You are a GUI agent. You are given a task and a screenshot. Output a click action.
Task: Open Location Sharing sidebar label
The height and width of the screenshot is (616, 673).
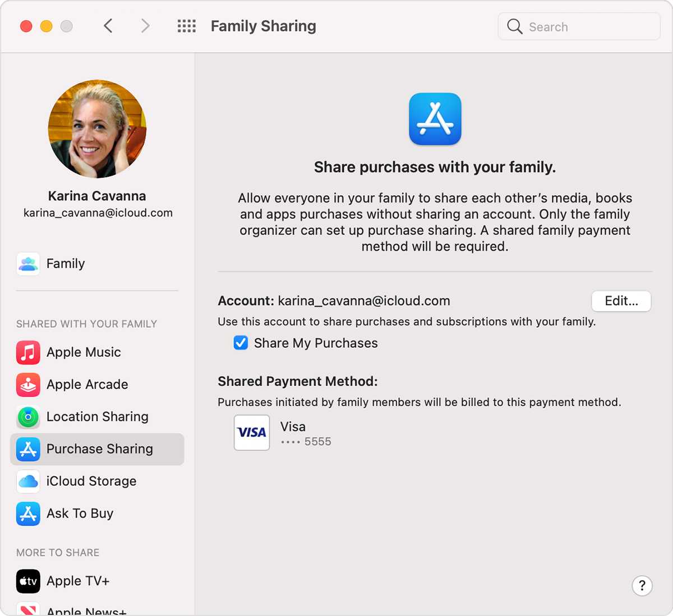(x=98, y=417)
